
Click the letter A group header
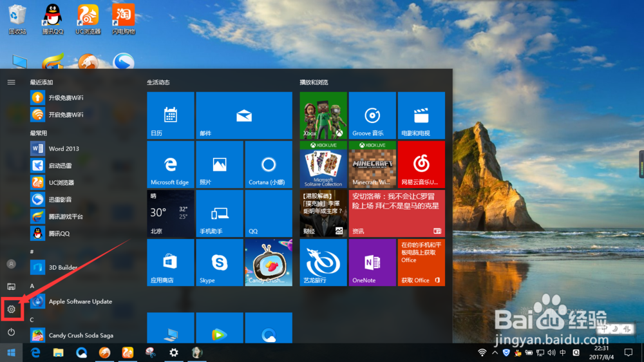coord(32,285)
